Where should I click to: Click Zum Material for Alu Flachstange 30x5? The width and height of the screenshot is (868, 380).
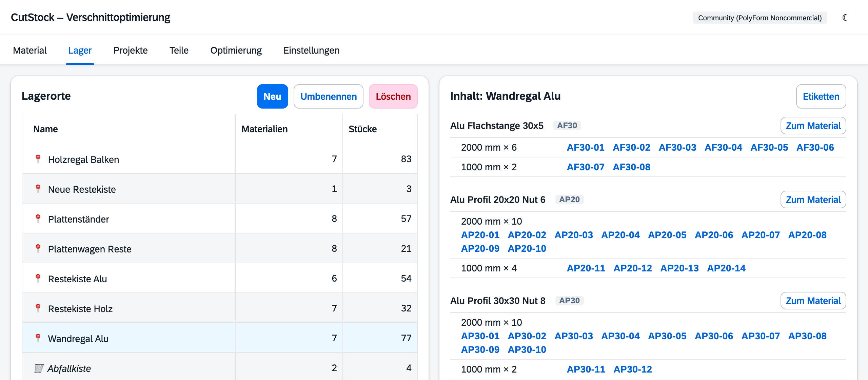click(813, 126)
